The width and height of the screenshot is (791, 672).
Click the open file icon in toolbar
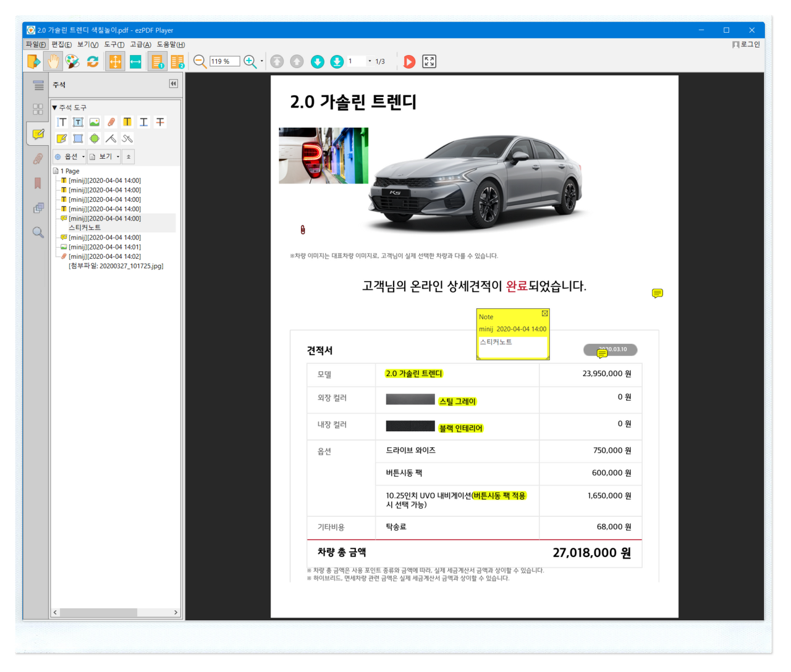[x=33, y=61]
